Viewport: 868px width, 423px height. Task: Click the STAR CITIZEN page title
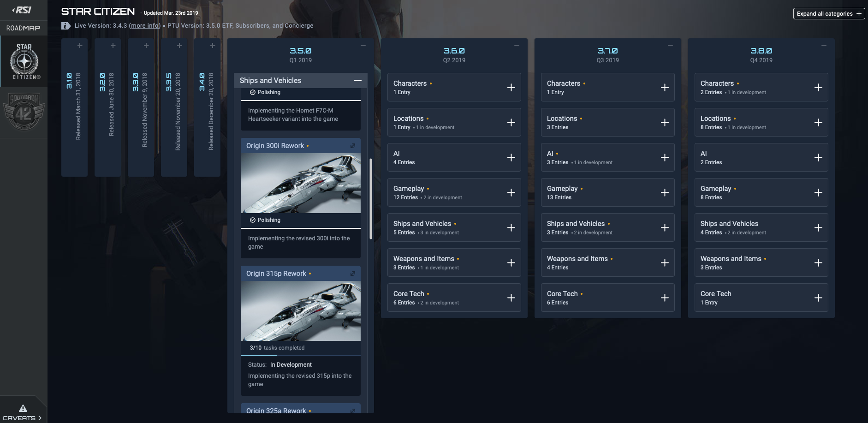98,12
